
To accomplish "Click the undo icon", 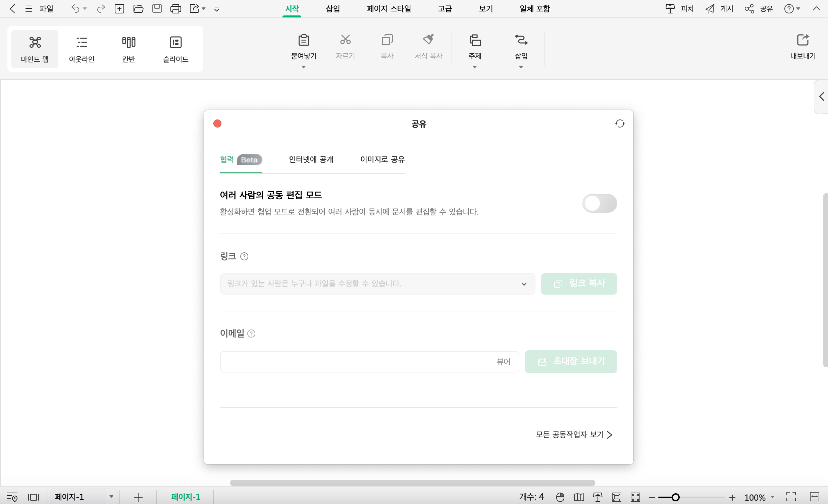I will click(75, 9).
